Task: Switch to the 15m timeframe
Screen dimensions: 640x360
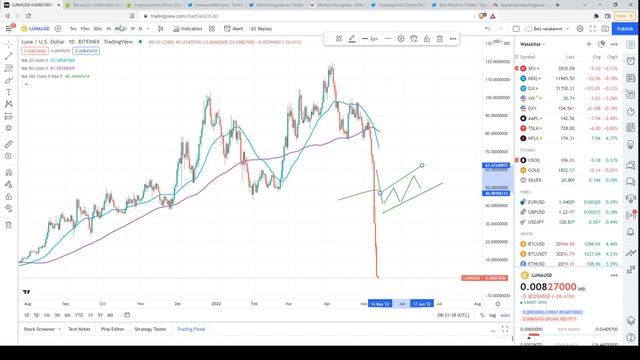Action: [84, 29]
